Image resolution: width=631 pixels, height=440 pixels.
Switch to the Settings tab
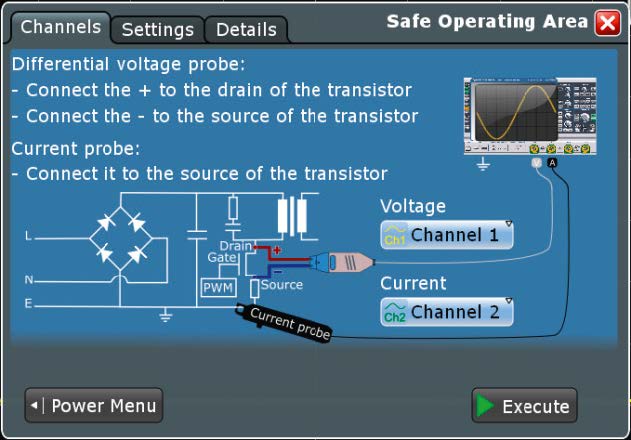pos(158,30)
